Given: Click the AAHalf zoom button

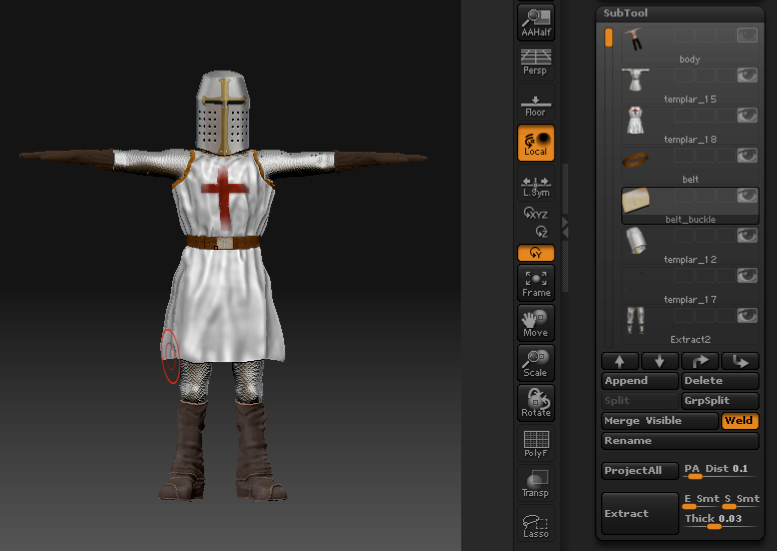Looking at the screenshot, I should pyautogui.click(x=536, y=22).
